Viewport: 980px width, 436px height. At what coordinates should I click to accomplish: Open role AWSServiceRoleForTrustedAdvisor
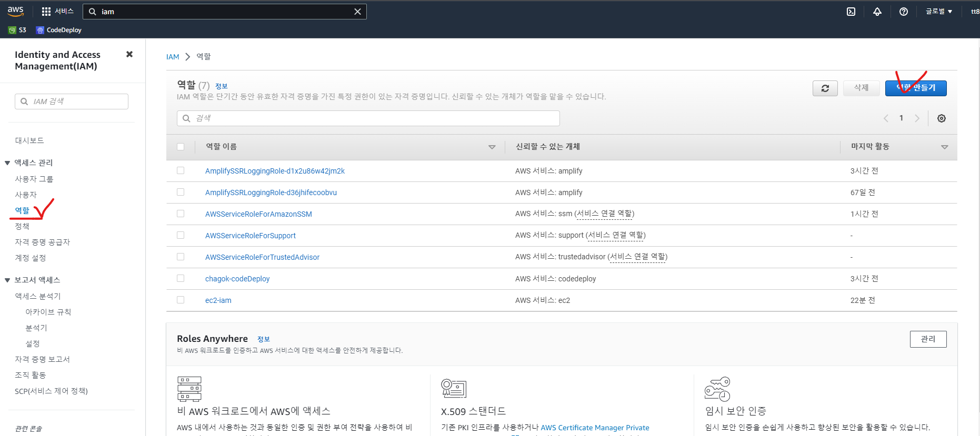(x=262, y=257)
